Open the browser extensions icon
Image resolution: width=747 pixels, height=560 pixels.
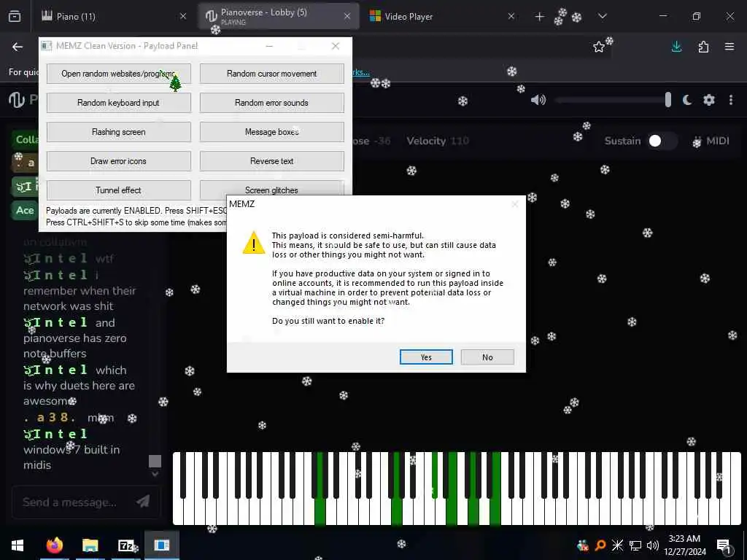point(703,47)
